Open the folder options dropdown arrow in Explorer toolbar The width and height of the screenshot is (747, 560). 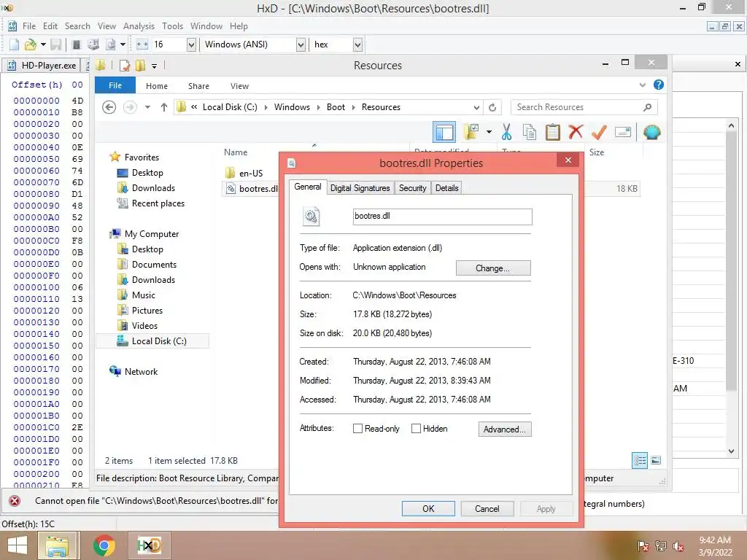tap(489, 132)
